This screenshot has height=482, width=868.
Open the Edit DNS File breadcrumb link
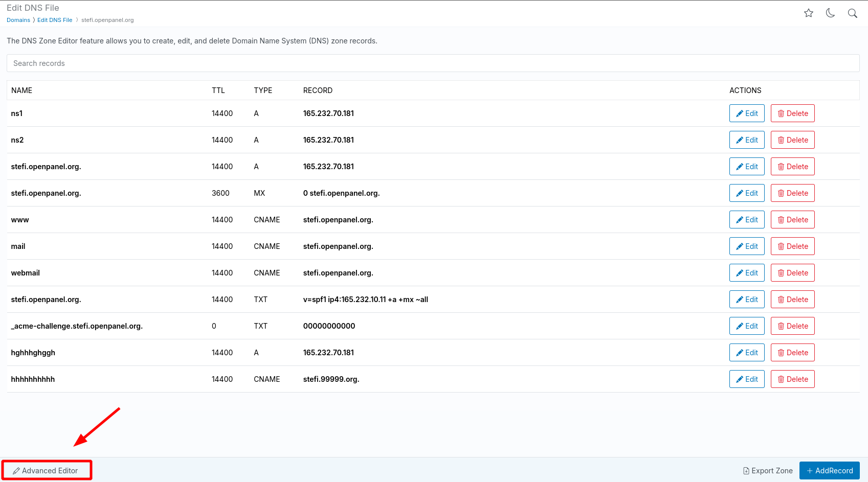click(x=55, y=20)
